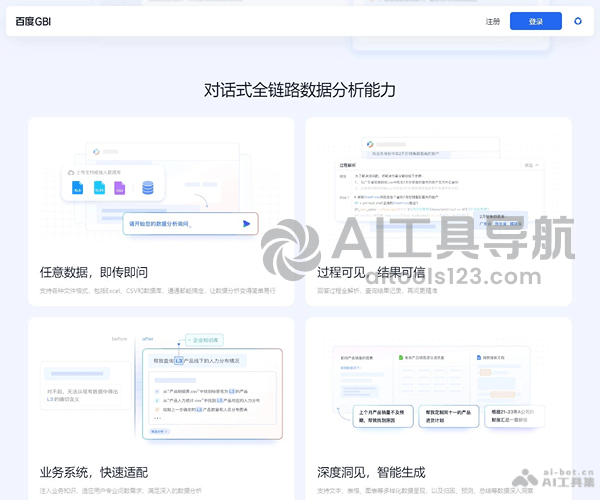Viewport: 600px width, 500px height.
Task: Click the green sheet icon in report panel
Action: [x=401, y=357]
